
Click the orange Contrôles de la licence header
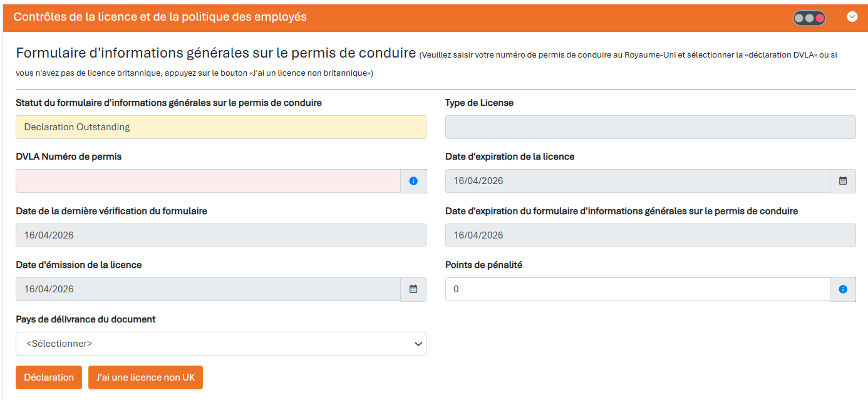(434, 17)
